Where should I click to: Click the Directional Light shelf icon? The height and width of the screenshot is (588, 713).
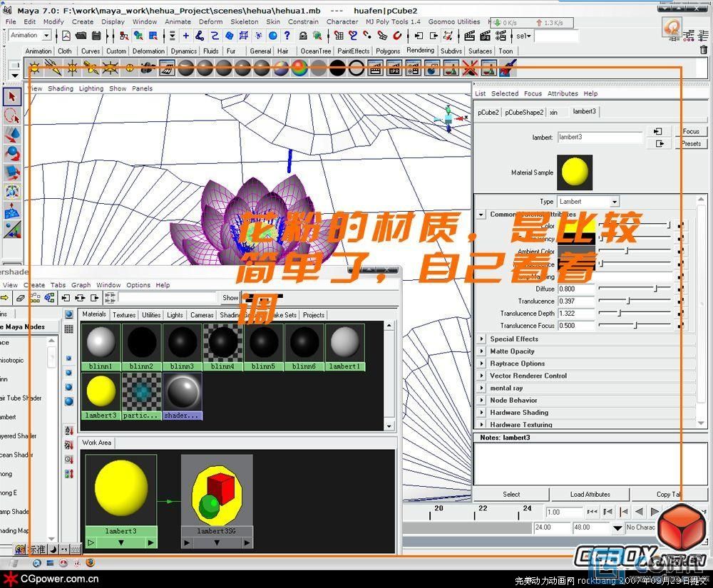pyautogui.click(x=53, y=68)
